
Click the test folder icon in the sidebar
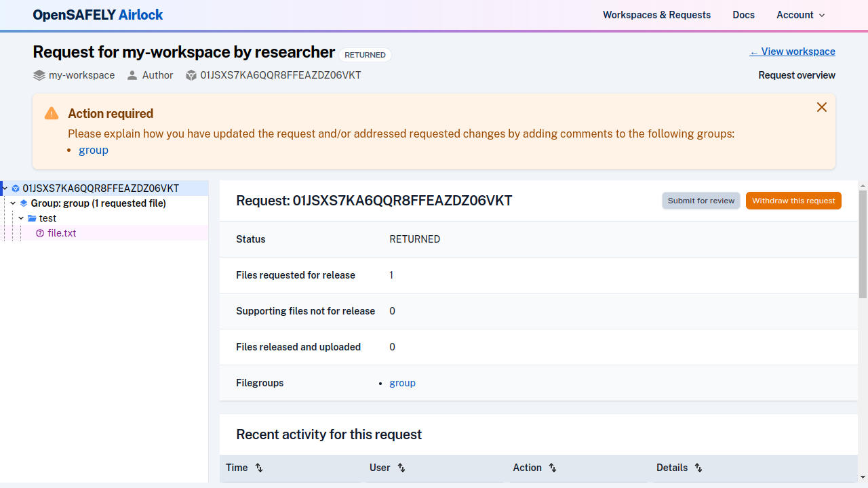31,218
